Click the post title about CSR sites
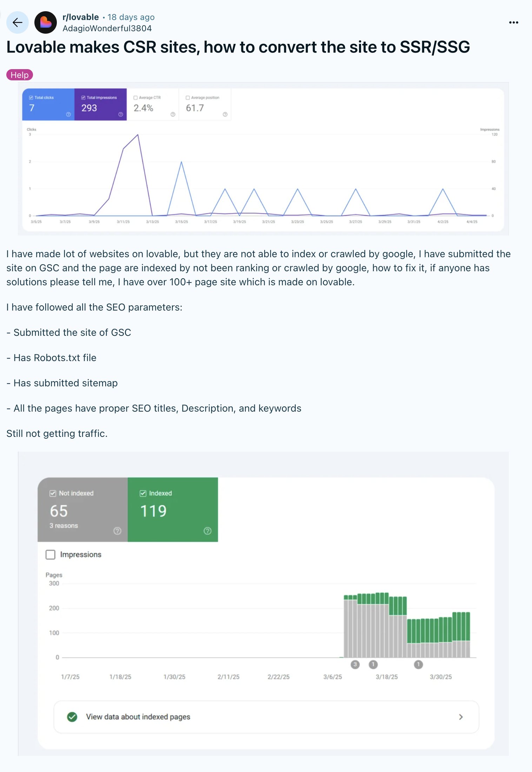The height and width of the screenshot is (772, 532). (238, 47)
